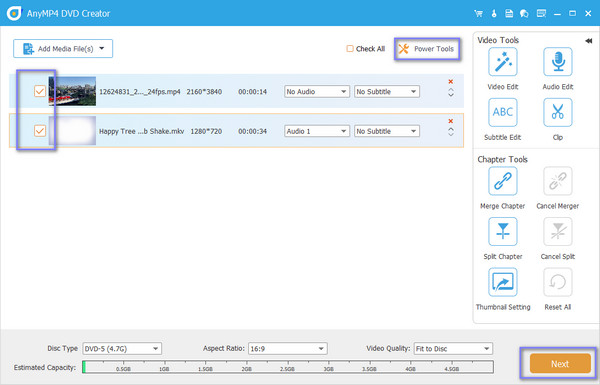Collapse the tools side panel arrow
The height and width of the screenshot is (385, 600).
(589, 41)
